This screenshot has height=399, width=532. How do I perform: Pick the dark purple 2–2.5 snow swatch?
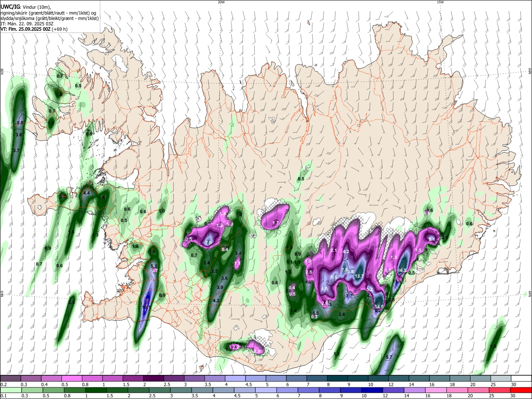pos(153,378)
